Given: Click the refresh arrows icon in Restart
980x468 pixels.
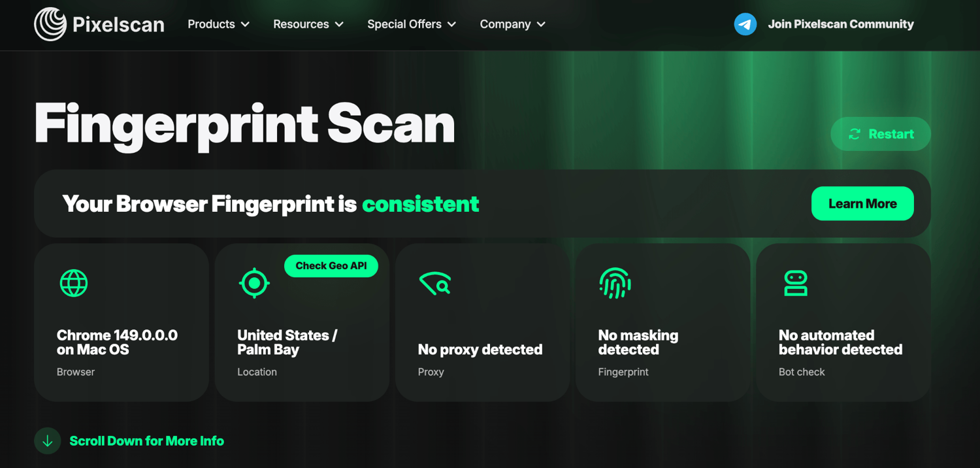Looking at the screenshot, I should pyautogui.click(x=855, y=134).
